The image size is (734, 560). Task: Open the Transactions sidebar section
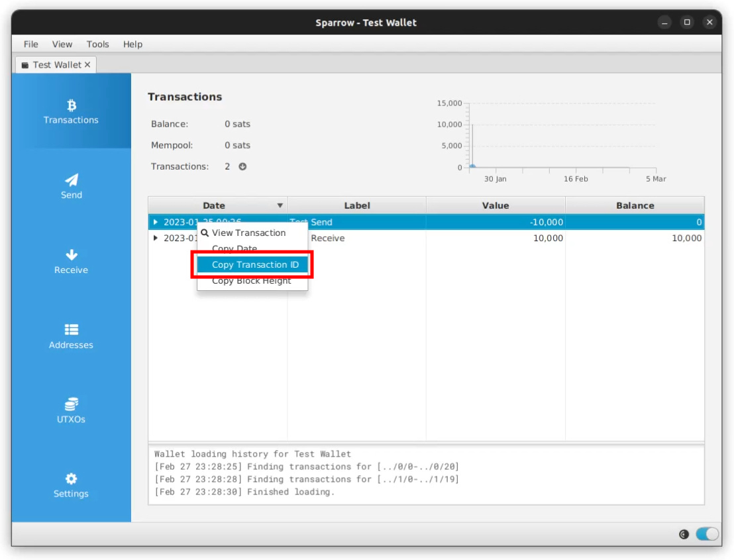coord(71,111)
